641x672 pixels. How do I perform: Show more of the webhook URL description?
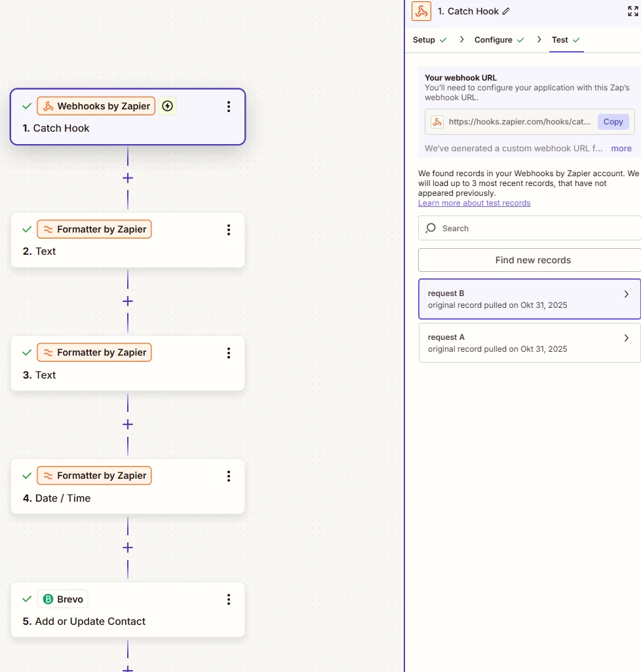click(x=621, y=148)
